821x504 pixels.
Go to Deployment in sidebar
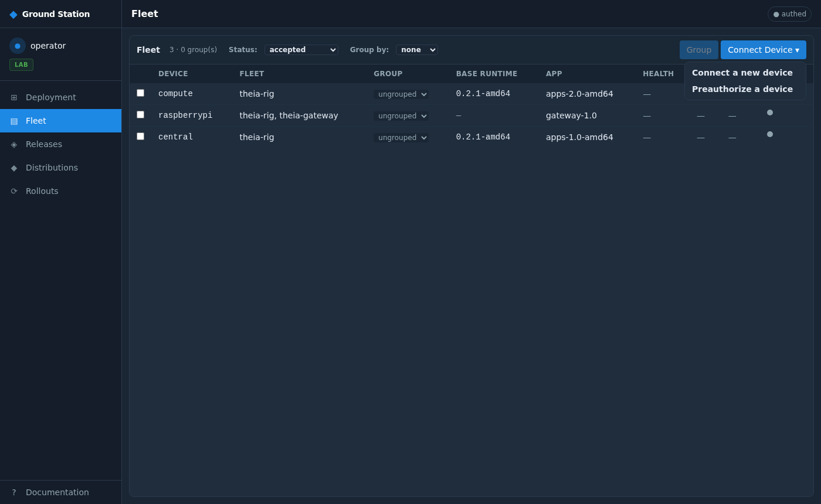pyautogui.click(x=61, y=97)
